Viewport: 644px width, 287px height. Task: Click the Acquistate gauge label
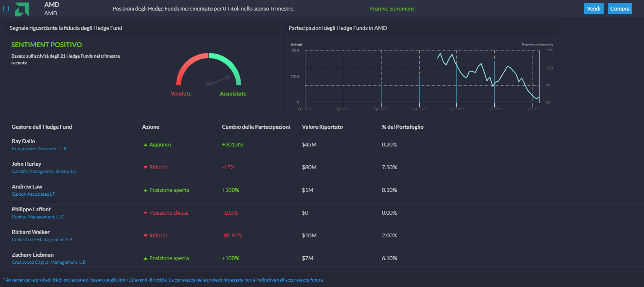point(233,93)
